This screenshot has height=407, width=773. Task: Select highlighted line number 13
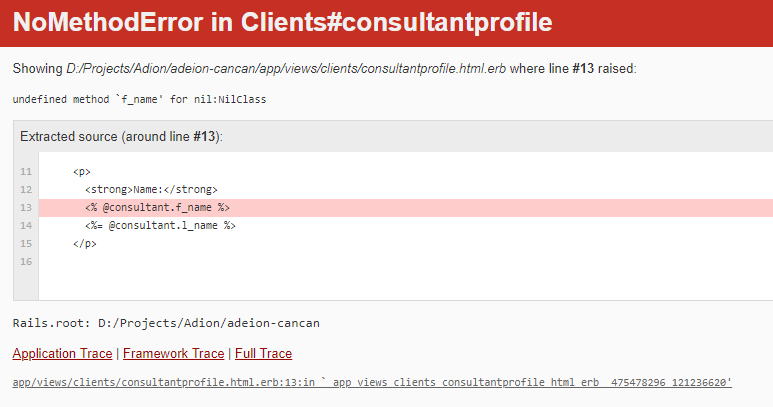point(25,208)
